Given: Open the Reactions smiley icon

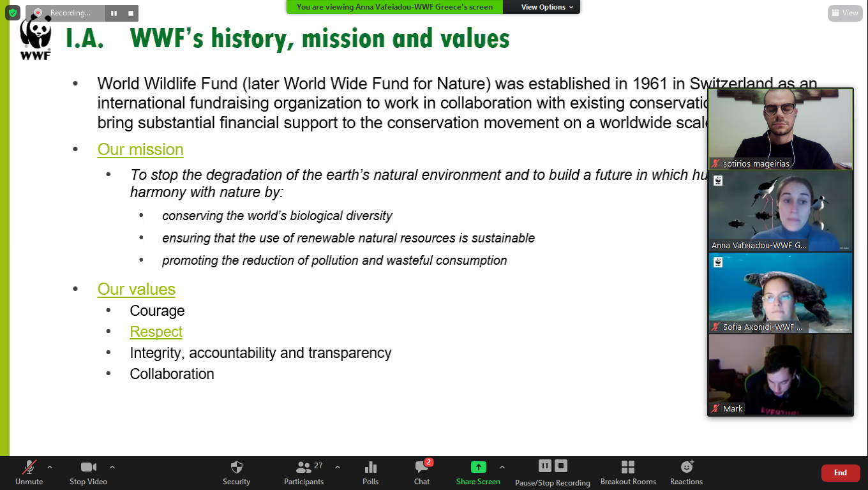Looking at the screenshot, I should click(x=686, y=468).
